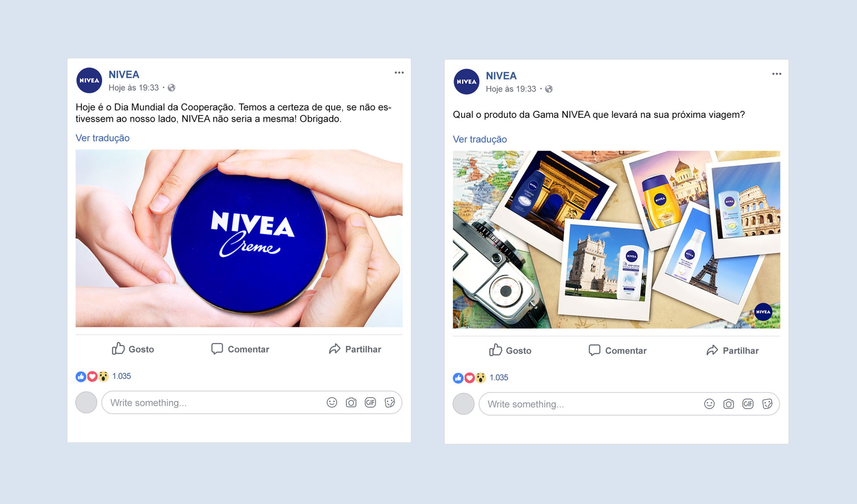Open the 1.035 reactions count on right post
This screenshot has height=504, width=857.
(x=499, y=378)
